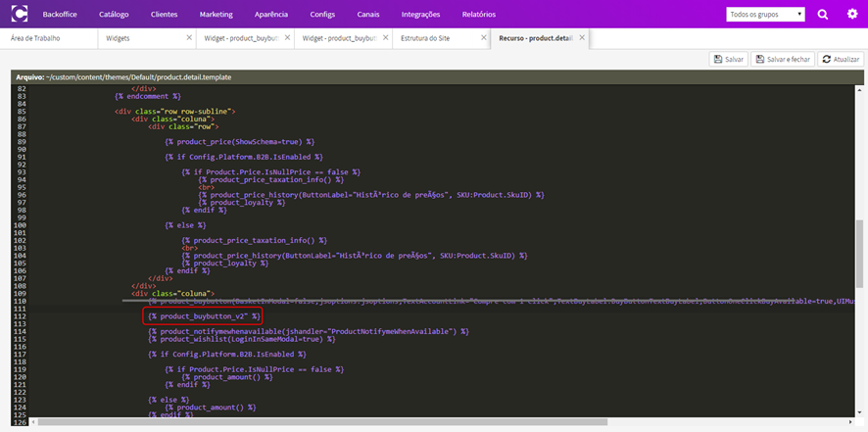The height and width of the screenshot is (432, 868).
Task: Open the Relatórios menu
Action: coord(479,15)
